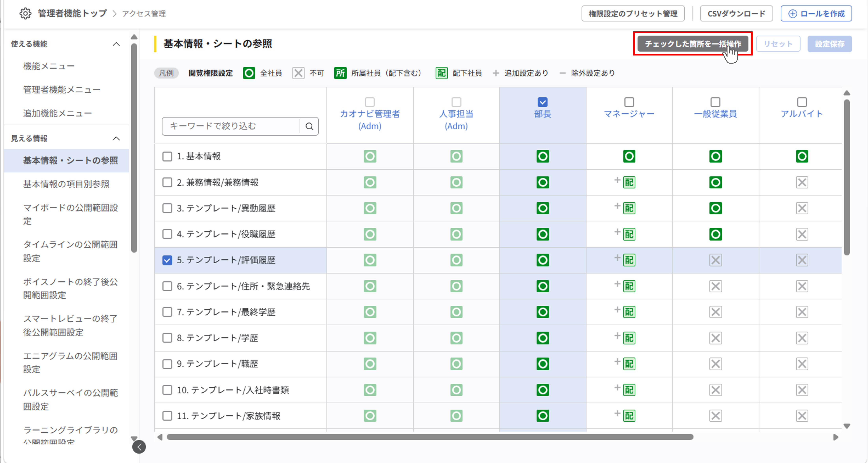868x463 pixels.
Task: Click 部長 circle icon for 9. テンプレート/職歴
Action: 542,364
